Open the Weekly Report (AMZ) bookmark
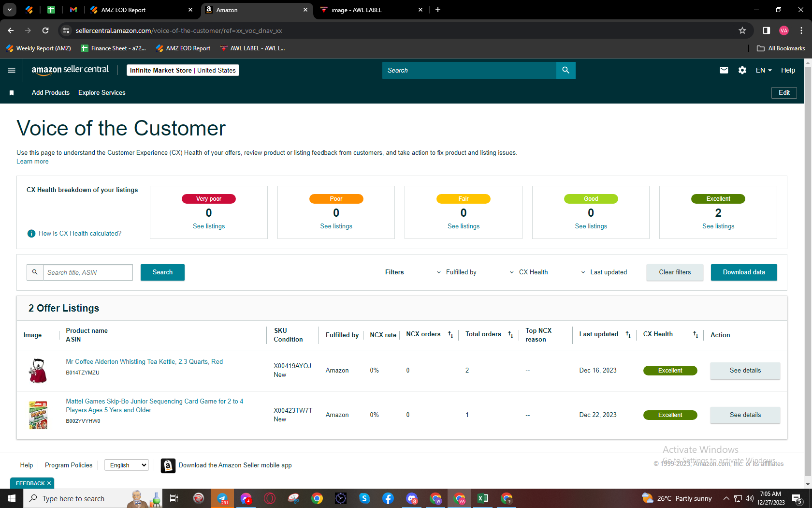The height and width of the screenshot is (508, 812). [39, 48]
